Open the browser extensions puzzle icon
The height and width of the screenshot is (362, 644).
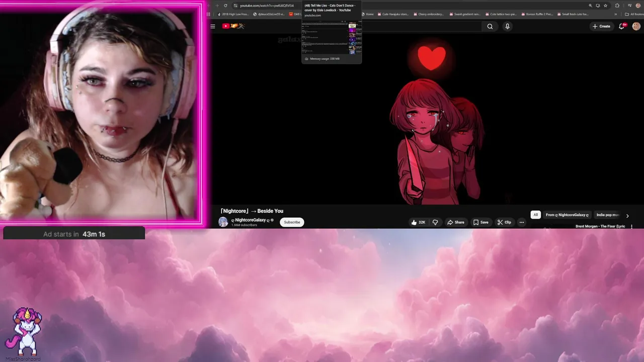(617, 6)
